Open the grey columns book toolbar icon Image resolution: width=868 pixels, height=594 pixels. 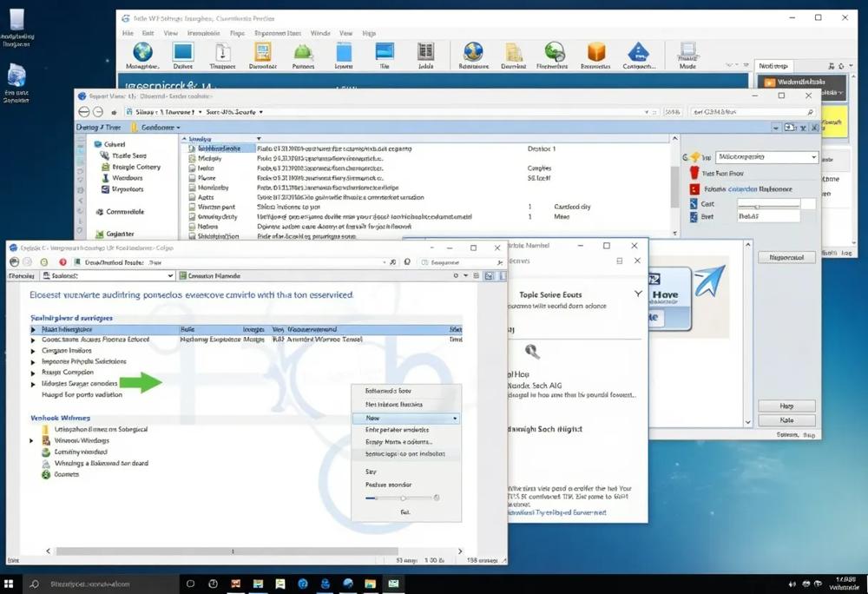tap(425, 51)
